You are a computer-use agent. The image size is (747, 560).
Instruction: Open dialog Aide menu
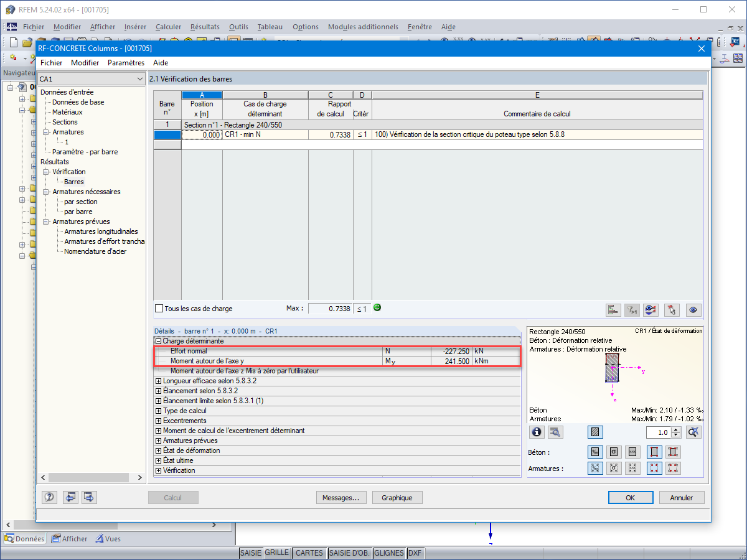pyautogui.click(x=161, y=63)
